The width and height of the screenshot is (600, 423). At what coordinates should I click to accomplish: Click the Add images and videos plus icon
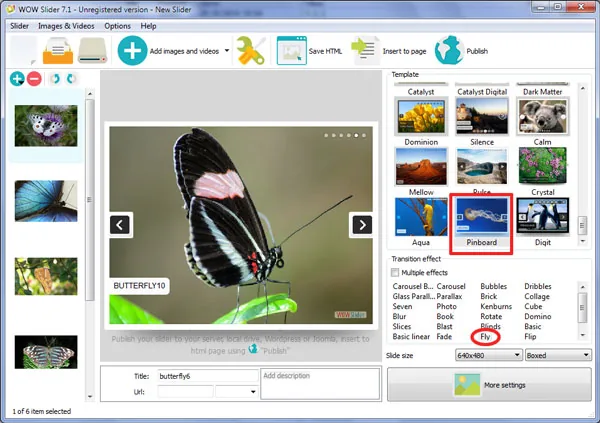(x=132, y=51)
